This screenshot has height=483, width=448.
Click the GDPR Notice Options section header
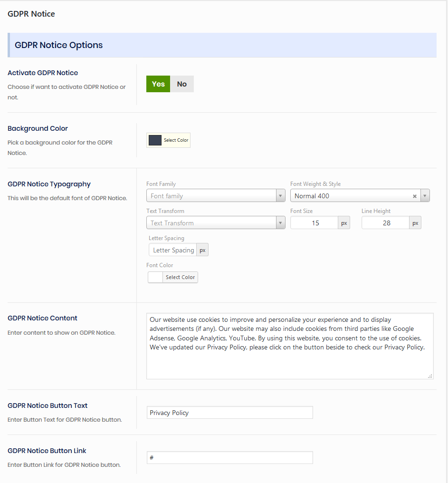pos(222,45)
